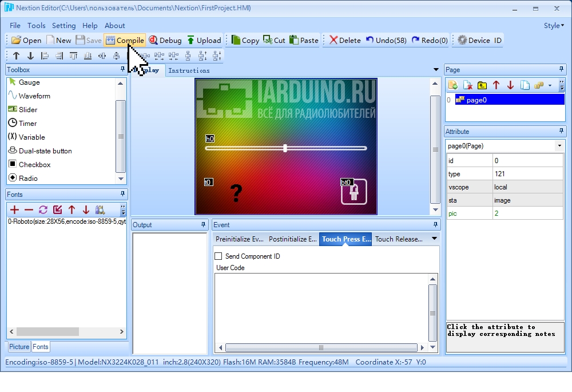Make vertical spacing equal icon
572x392 pixels.
[x=188, y=56]
